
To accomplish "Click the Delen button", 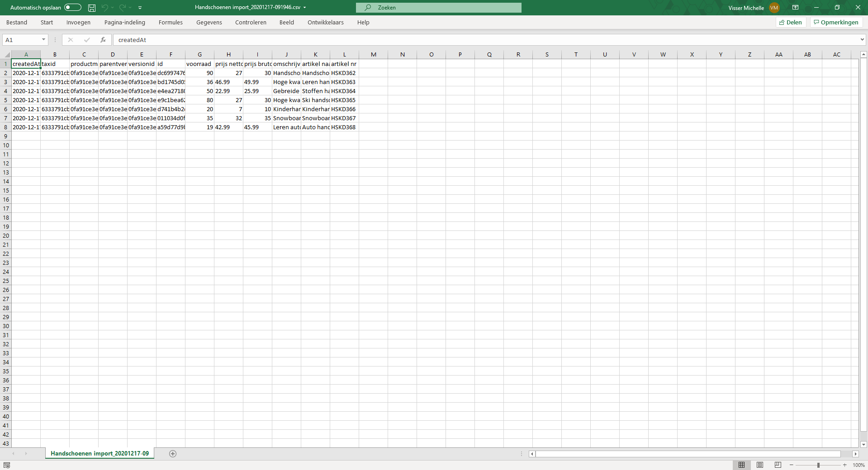I will click(x=791, y=23).
